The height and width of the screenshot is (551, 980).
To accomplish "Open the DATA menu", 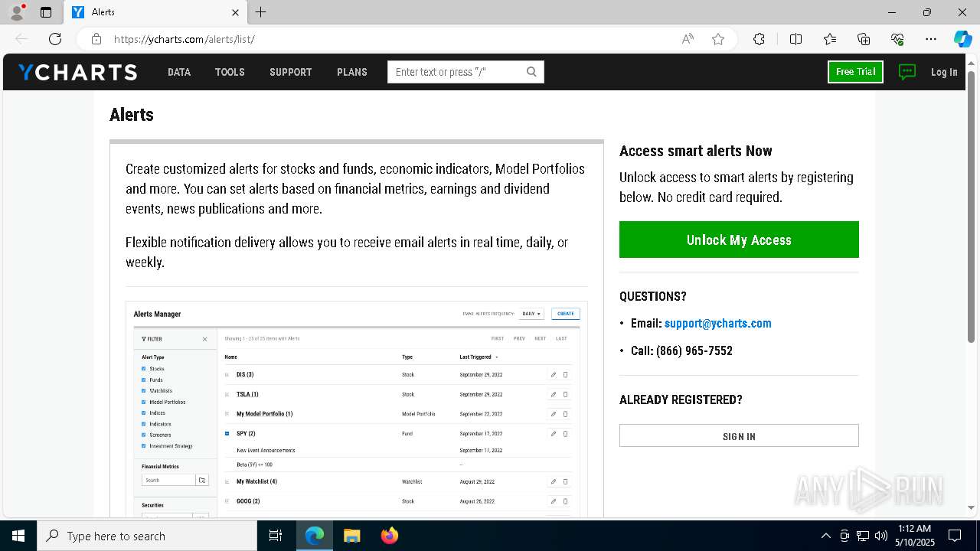I will coord(179,72).
